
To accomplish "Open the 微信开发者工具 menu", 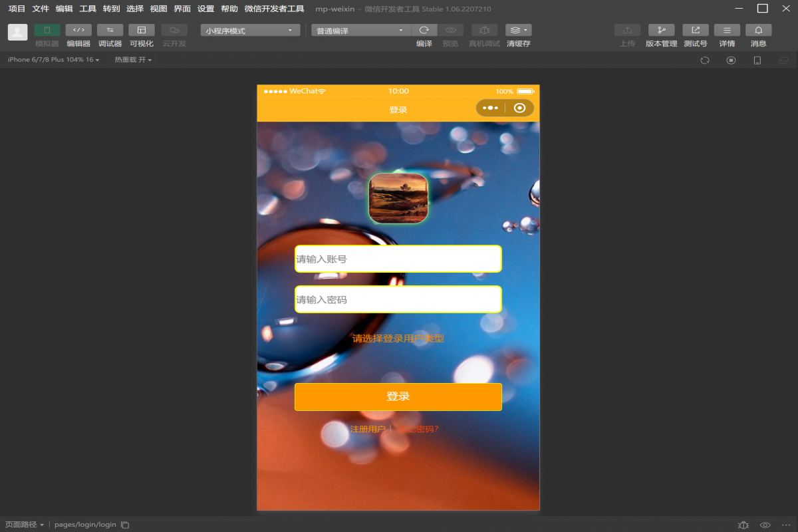I will (x=274, y=9).
